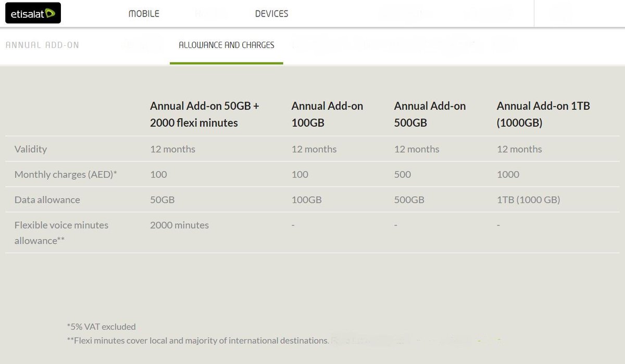The width and height of the screenshot is (625, 364).
Task: Click the 'Monthly charges (AED)*' row label
Action: pyautogui.click(x=66, y=174)
